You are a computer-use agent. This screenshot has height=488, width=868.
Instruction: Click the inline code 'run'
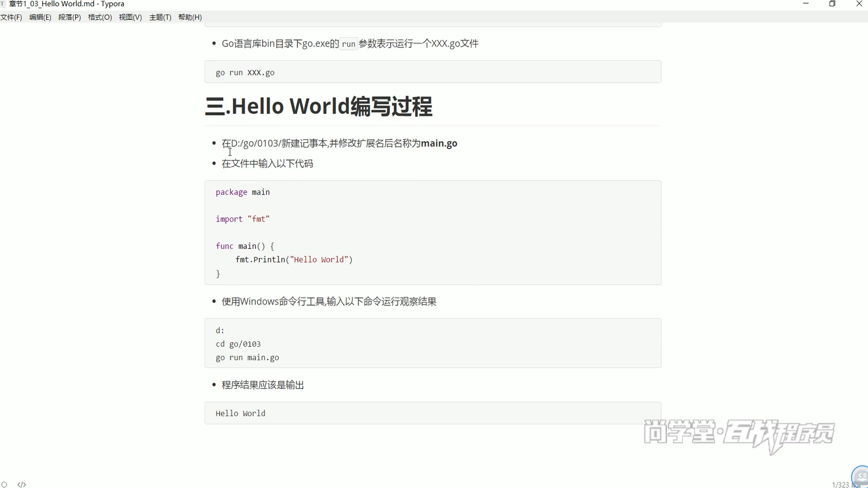[349, 44]
